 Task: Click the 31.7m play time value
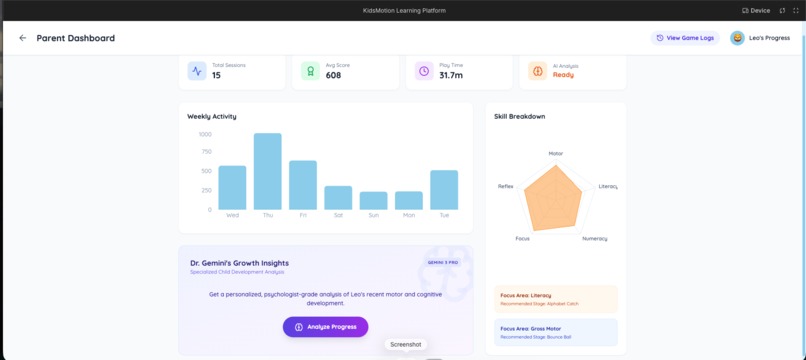451,75
